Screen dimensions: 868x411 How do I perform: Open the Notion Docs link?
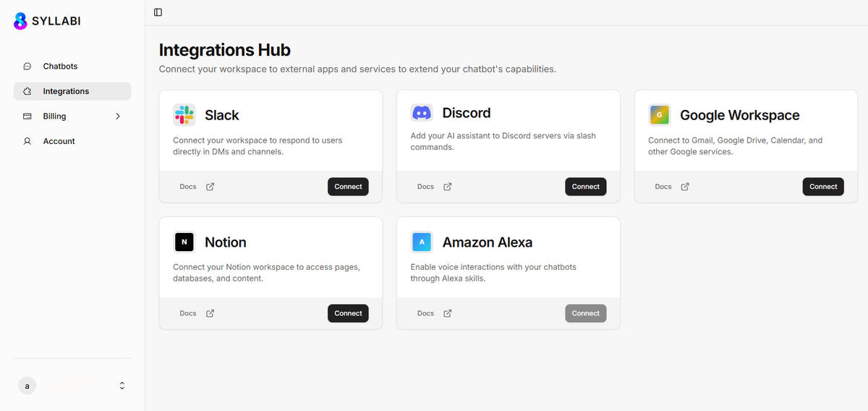click(188, 313)
